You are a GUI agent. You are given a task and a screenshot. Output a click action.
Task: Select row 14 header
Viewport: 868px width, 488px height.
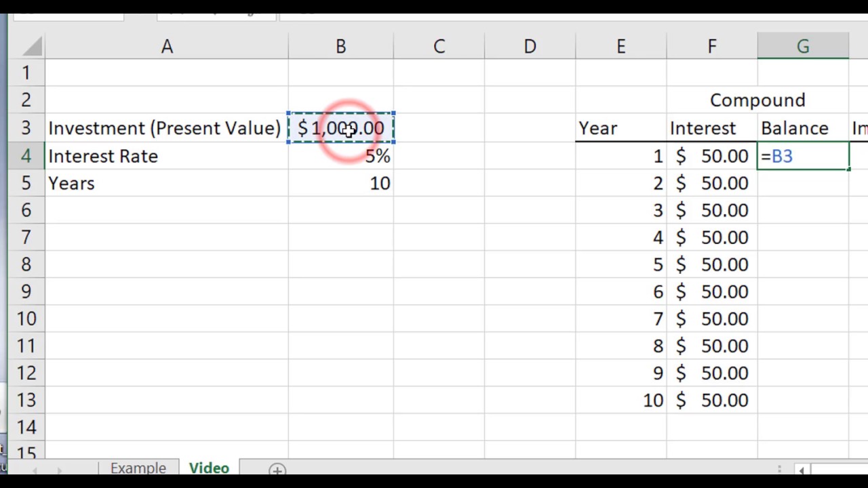(26, 427)
